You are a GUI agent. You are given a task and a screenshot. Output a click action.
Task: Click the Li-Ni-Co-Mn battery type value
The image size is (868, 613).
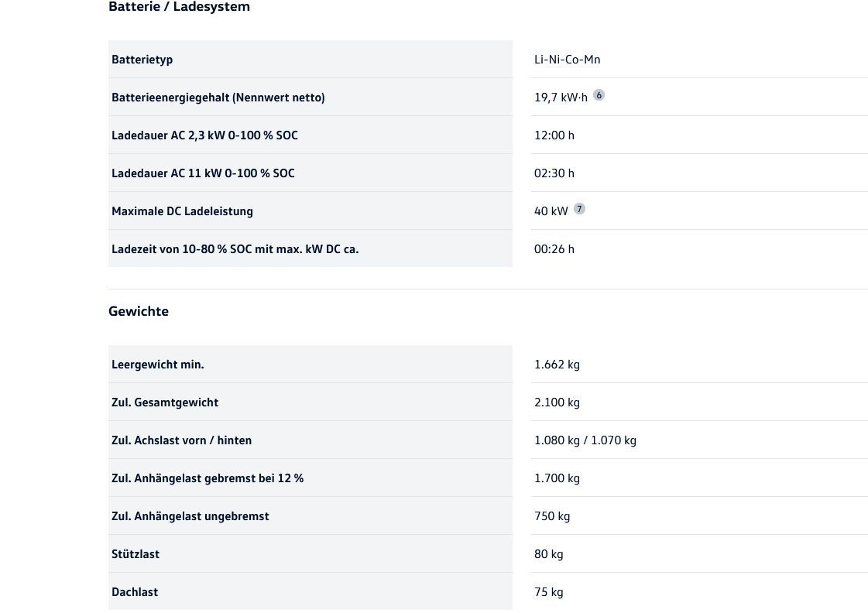point(567,60)
